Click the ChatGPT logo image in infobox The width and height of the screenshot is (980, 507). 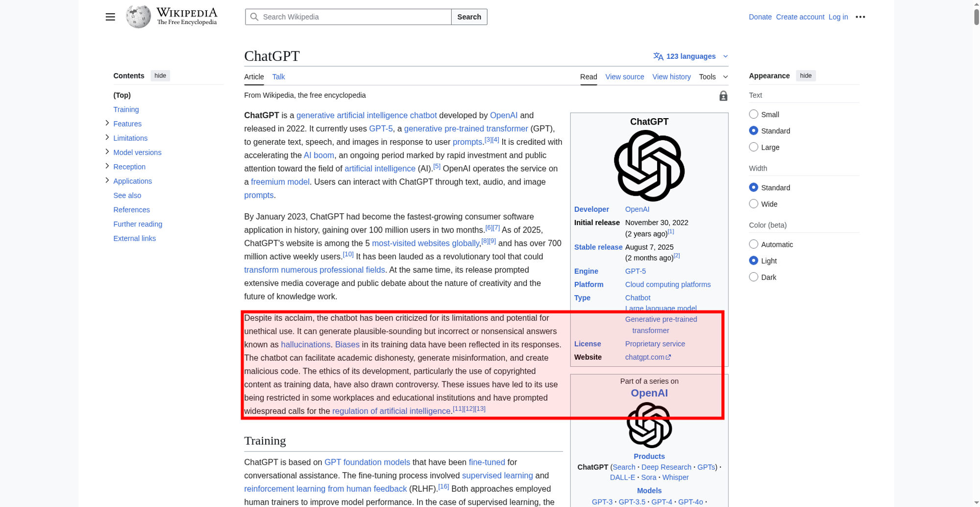click(x=649, y=166)
